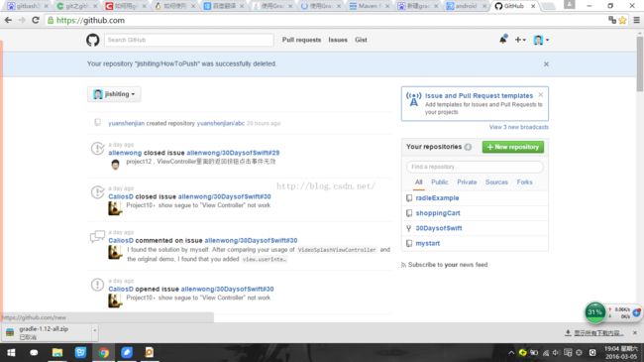This screenshot has height=362, width=644.
Task: Click the taskbar clock date
Action: pyautogui.click(x=620, y=352)
